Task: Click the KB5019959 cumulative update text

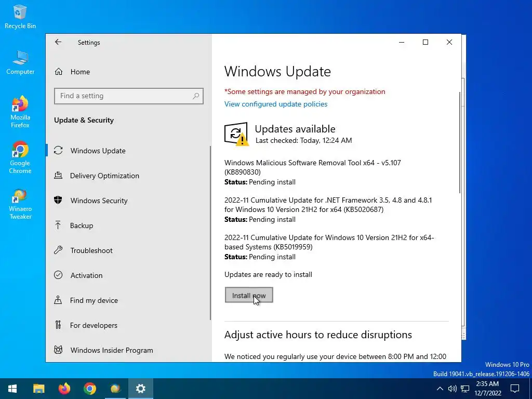Action: (x=329, y=242)
